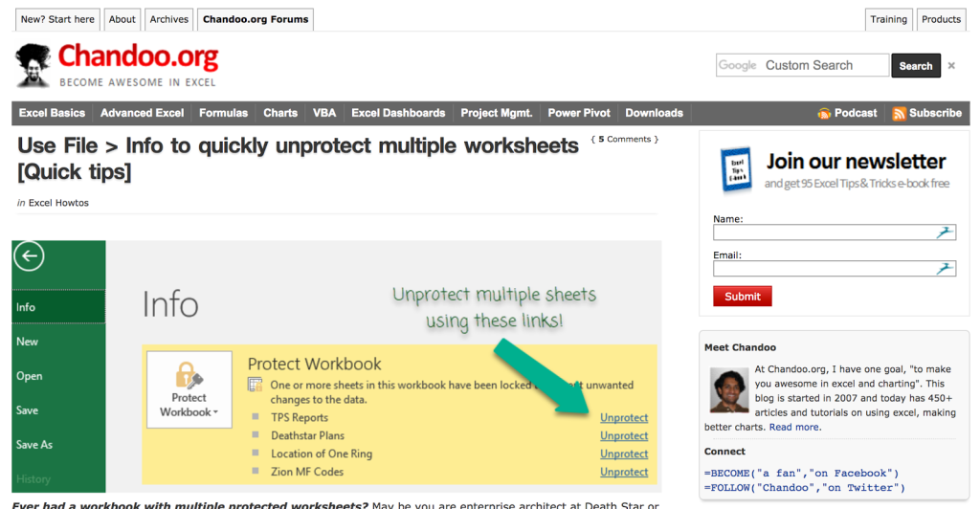Click the Email field autofill icon
This screenshot has width=980, height=509.
945,269
